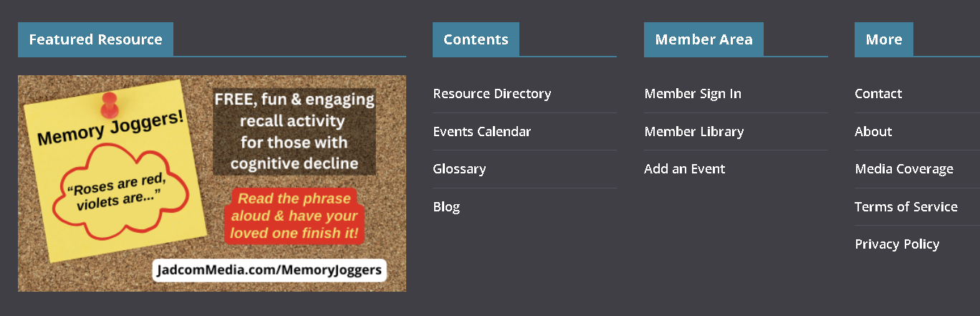The height and width of the screenshot is (316, 980).
Task: Select the Add an Event link
Action: pyautogui.click(x=684, y=169)
